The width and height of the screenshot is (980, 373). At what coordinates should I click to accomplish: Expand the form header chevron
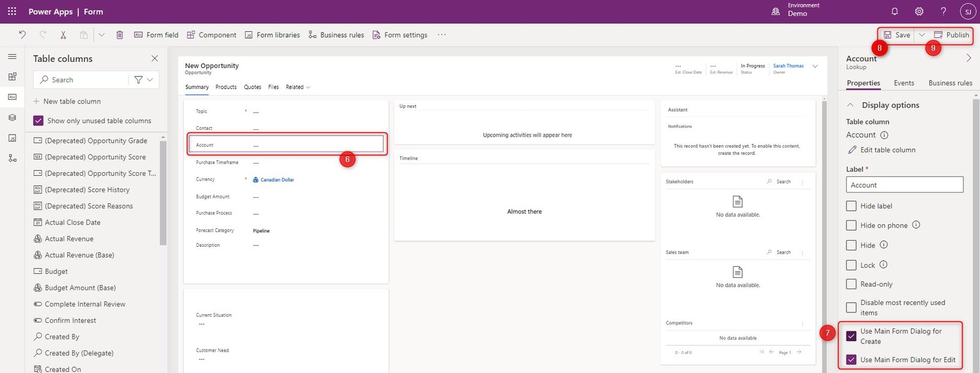pos(815,66)
